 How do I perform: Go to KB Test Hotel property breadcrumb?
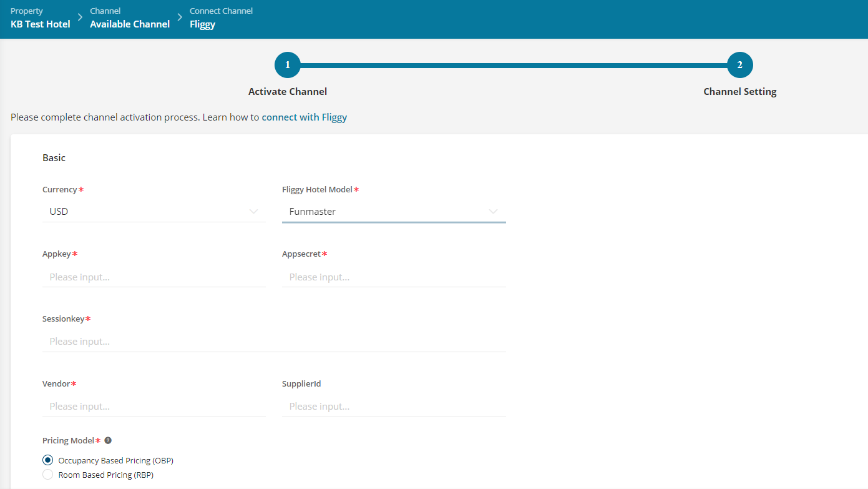coord(41,24)
